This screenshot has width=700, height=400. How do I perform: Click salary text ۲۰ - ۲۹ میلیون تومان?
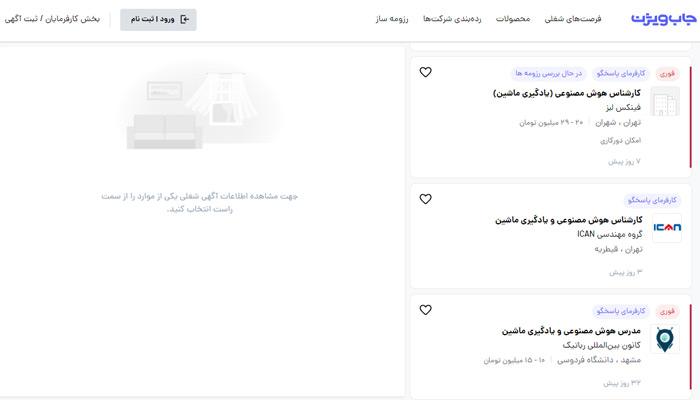pos(551,122)
